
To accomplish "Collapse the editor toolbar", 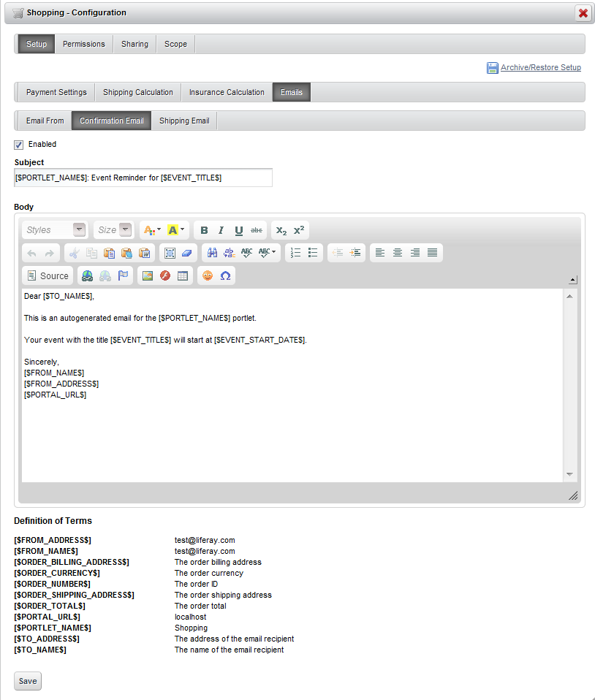I will 572,280.
